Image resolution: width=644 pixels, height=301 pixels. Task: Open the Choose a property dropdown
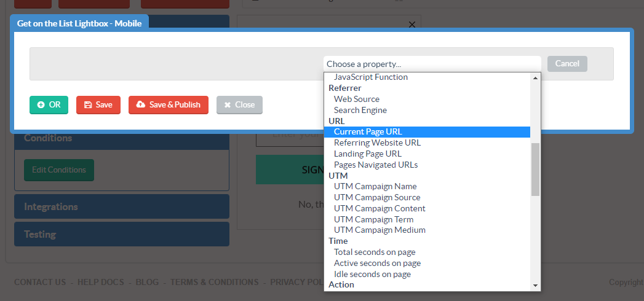click(x=432, y=64)
